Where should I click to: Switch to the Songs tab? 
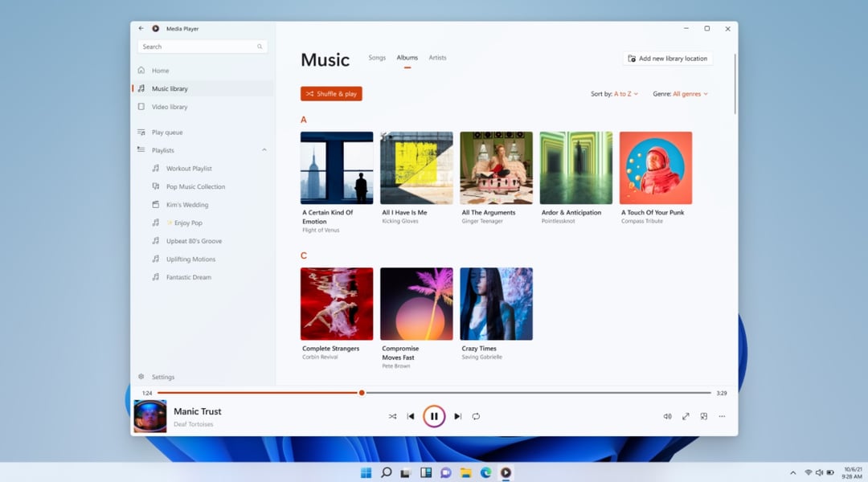point(376,57)
